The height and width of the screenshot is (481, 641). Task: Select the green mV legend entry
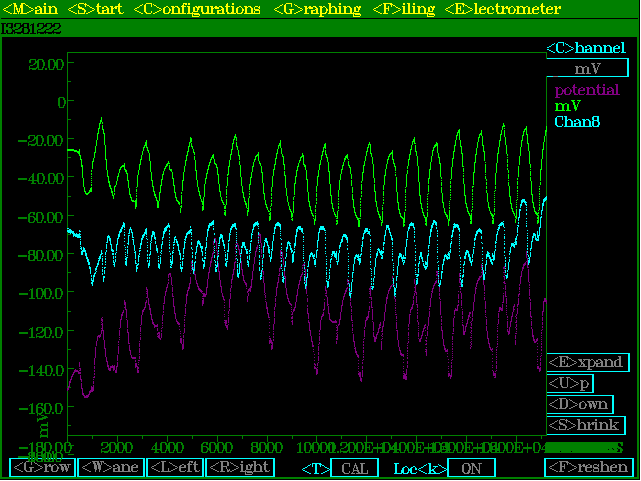(567, 106)
